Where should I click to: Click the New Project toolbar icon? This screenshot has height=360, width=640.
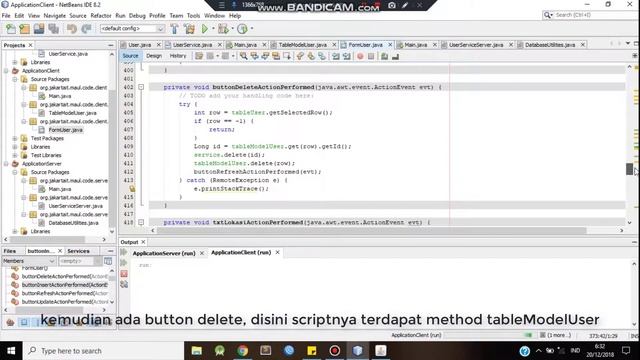click(24, 29)
